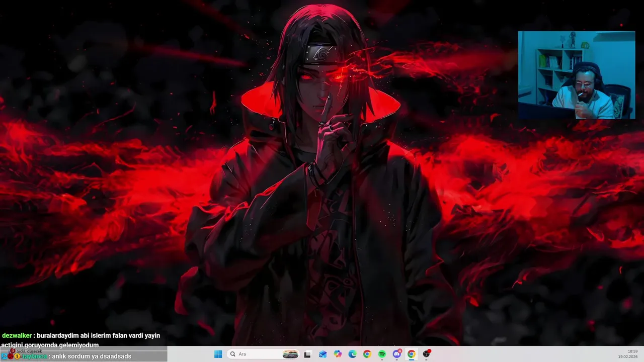The image size is (644, 362).
Task: Switch to the active Chrome window
Action: [412, 354]
